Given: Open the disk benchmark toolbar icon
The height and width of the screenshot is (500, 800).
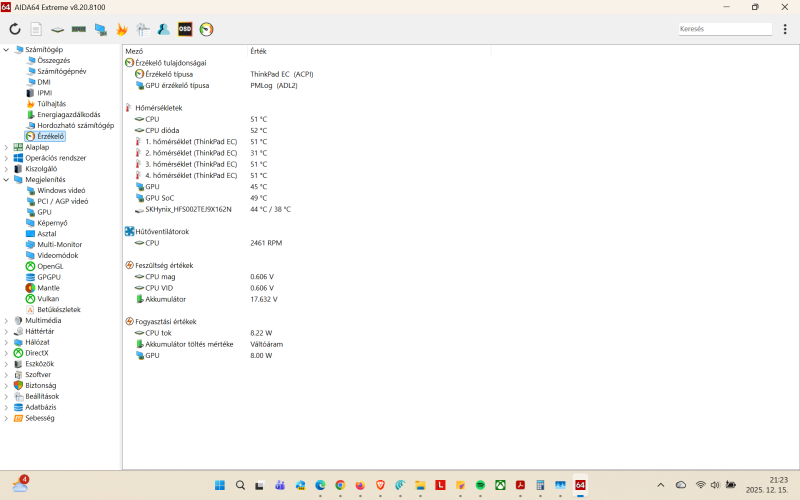Looking at the screenshot, I should click(x=57, y=30).
